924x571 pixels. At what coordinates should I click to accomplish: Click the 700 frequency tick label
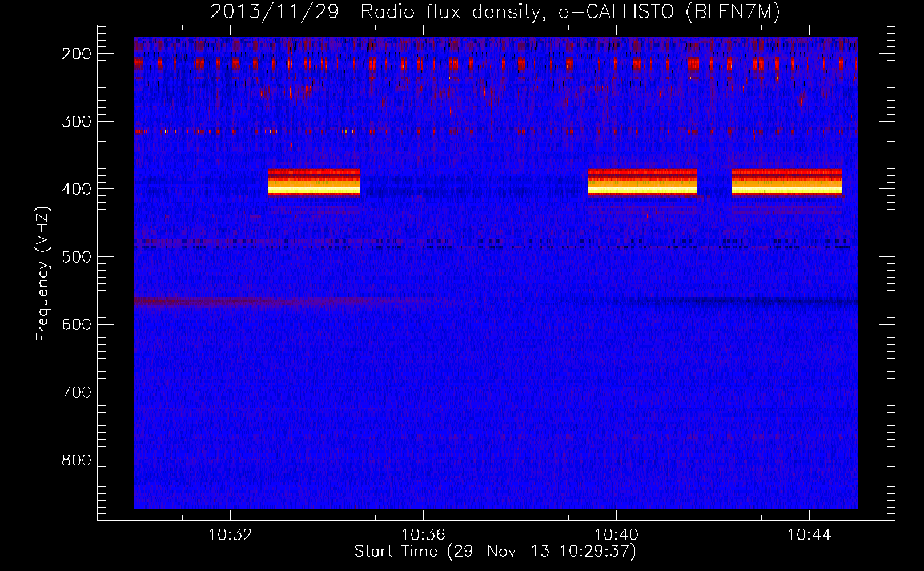[x=77, y=392]
